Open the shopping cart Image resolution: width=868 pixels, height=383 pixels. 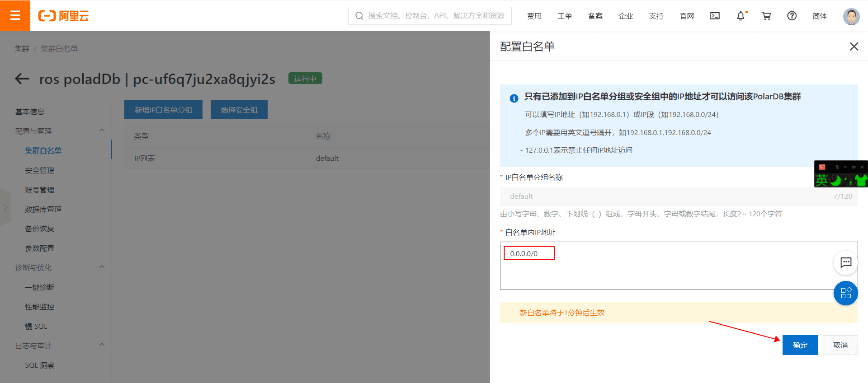point(766,16)
